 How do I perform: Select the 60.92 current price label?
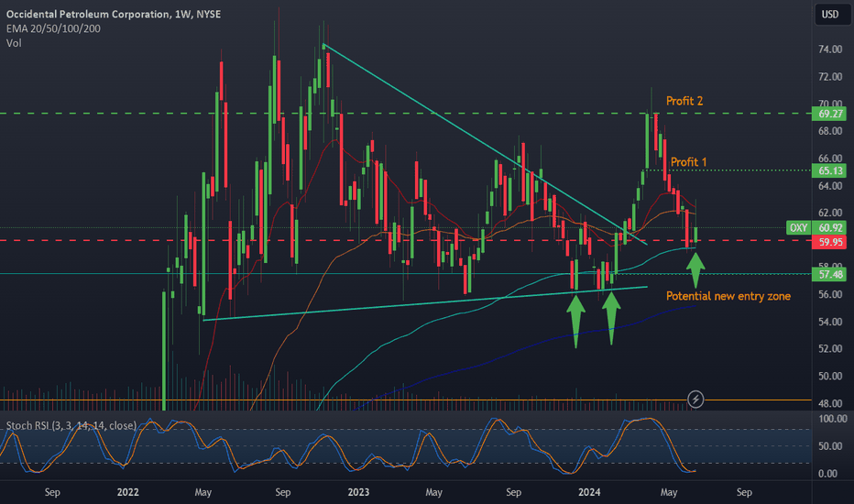(830, 228)
